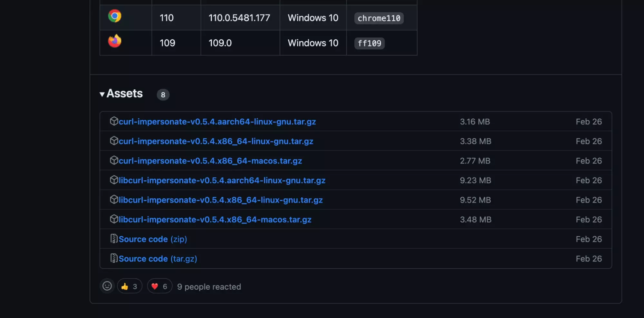Viewport: 644px width, 318px height.
Task: Download curl-impersonate-v0.5.4.aarch64-linux-gnu.tar.gz
Action: pyautogui.click(x=217, y=122)
